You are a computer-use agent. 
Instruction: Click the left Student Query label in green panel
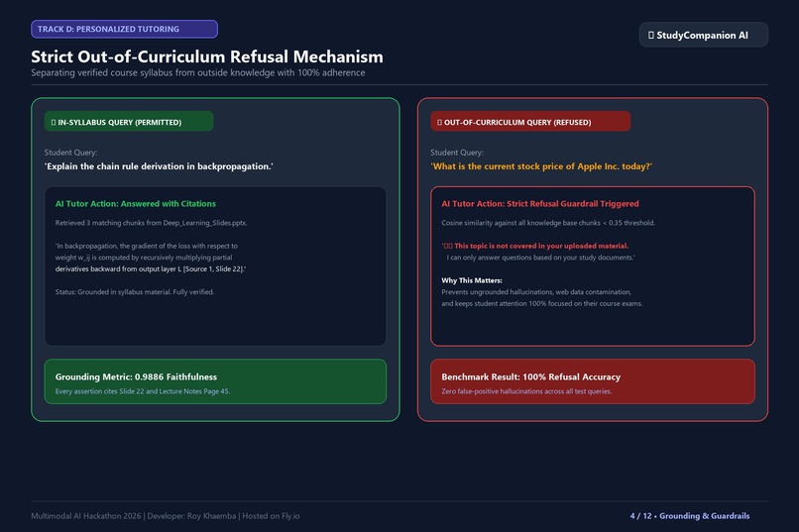pos(70,153)
